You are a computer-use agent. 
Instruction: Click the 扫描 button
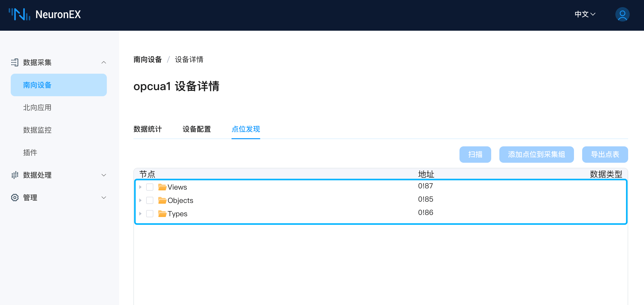(475, 154)
